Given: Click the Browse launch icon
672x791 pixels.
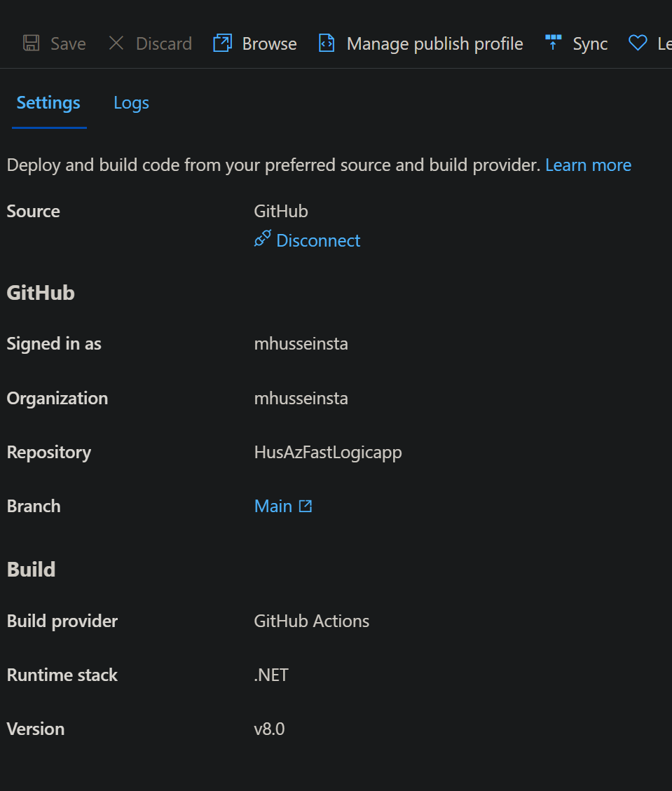Looking at the screenshot, I should pyautogui.click(x=221, y=43).
